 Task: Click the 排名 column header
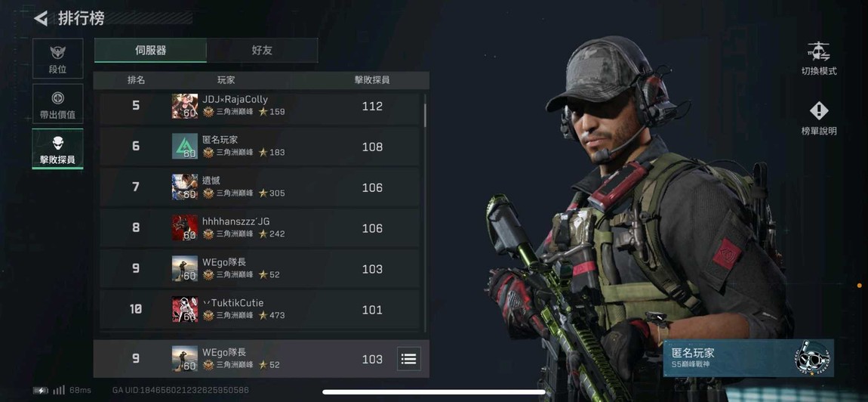(x=136, y=80)
